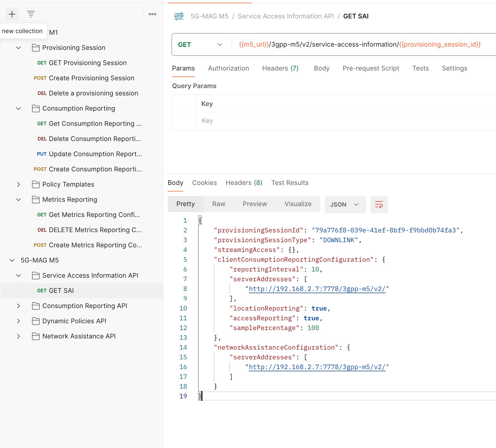Screen dimensions: 496x448
Task: Click the folder icon beside Metrics Reporting
Action: (x=36, y=199)
